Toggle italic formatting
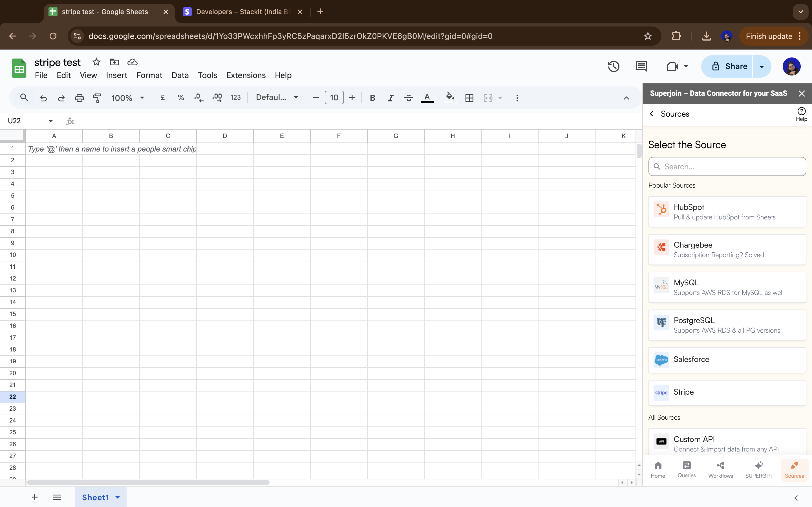 click(390, 98)
